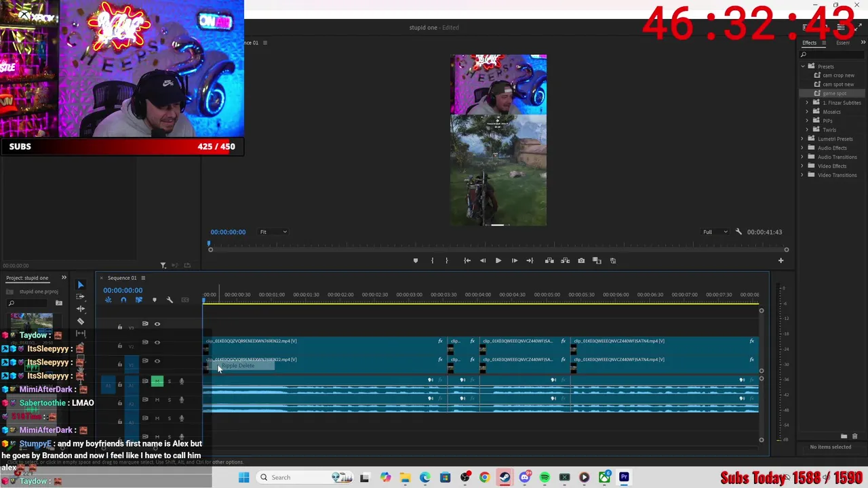The height and width of the screenshot is (488, 868).
Task: Toggle Linked Selection in timeline
Action: 139,300
